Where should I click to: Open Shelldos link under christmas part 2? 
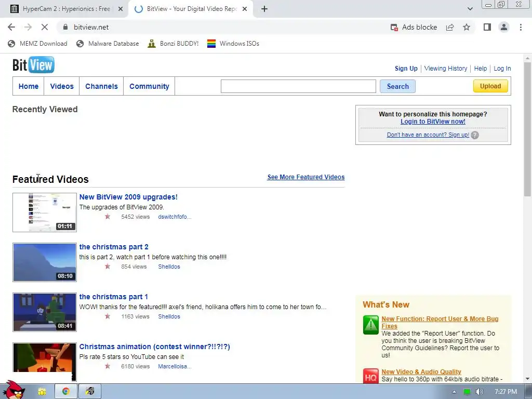(x=169, y=267)
